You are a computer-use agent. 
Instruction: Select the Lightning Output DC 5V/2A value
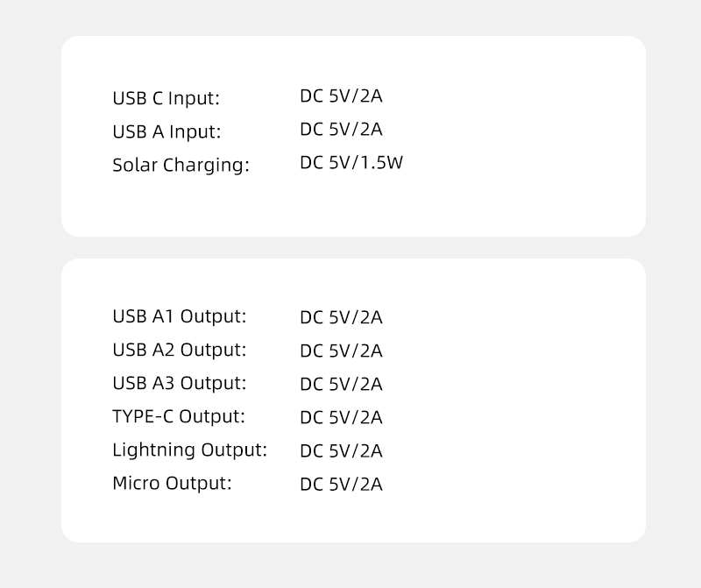(341, 451)
